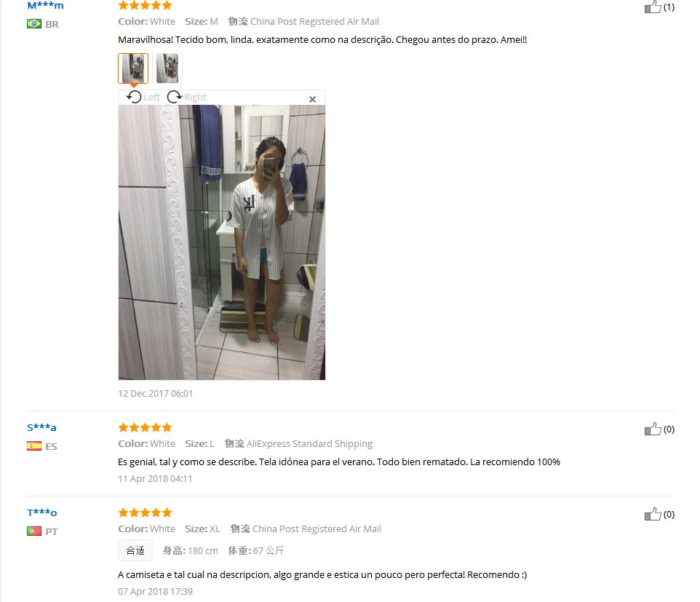Screen dimensions: 700x602
Task: Like the review by T***o
Action: tap(653, 515)
